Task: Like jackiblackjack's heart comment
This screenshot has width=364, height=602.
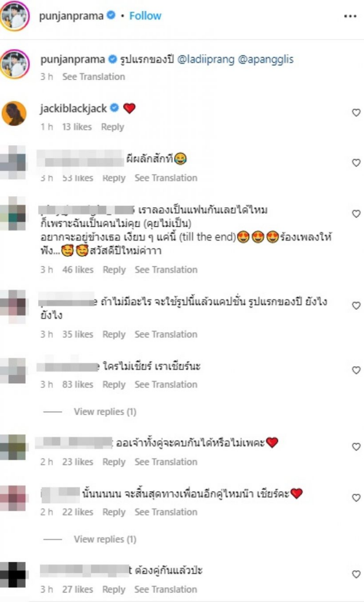Action: [x=356, y=112]
